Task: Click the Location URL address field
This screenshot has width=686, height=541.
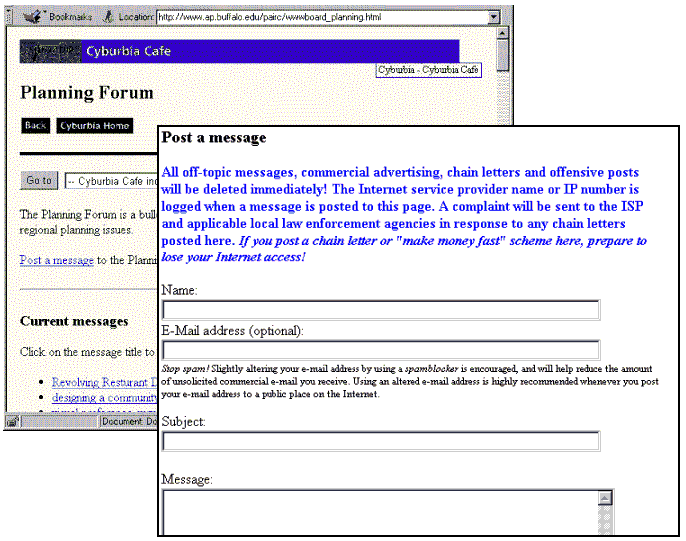Action: [x=322, y=17]
